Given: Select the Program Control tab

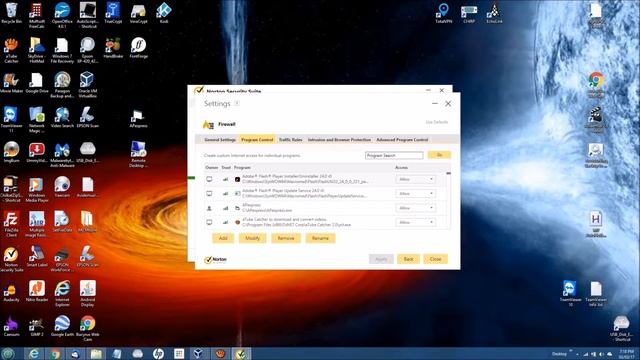Looking at the screenshot, I should pos(257,140).
